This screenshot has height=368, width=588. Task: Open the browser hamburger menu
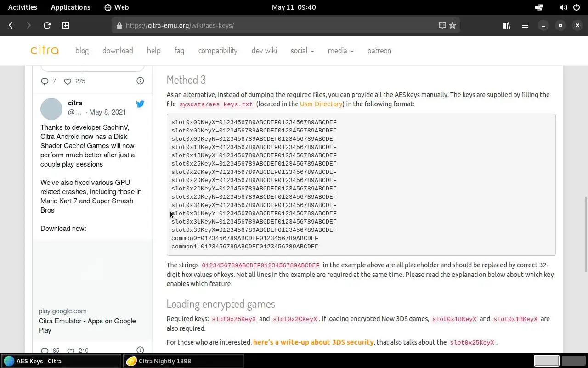[x=525, y=25]
